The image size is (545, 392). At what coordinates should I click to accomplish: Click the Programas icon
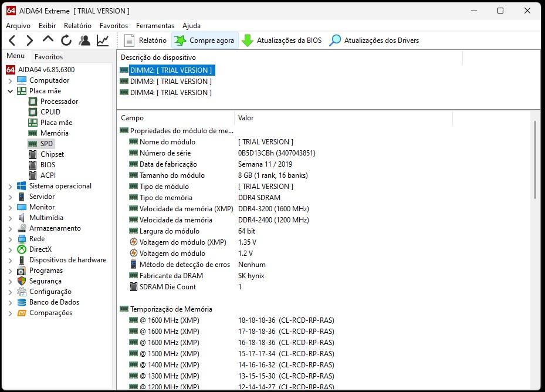pos(22,271)
